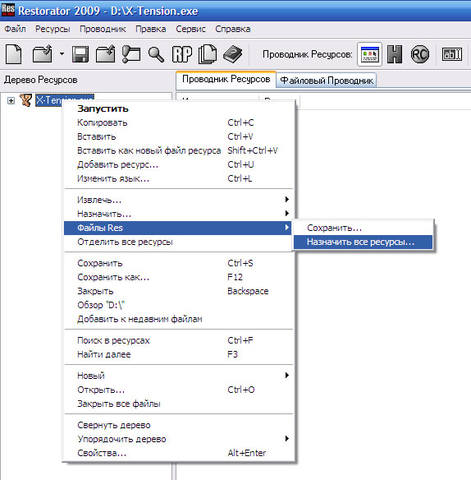Choose Свойства... entry
Image resolution: width=471 pixels, height=480 pixels.
click(x=179, y=453)
